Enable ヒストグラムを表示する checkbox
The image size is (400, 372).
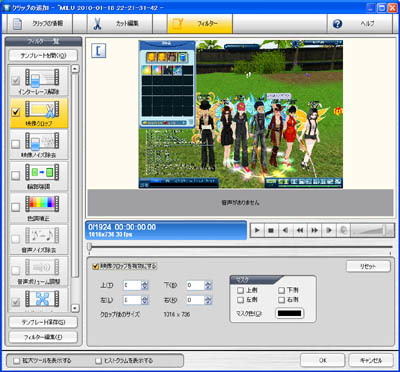[x=98, y=361]
